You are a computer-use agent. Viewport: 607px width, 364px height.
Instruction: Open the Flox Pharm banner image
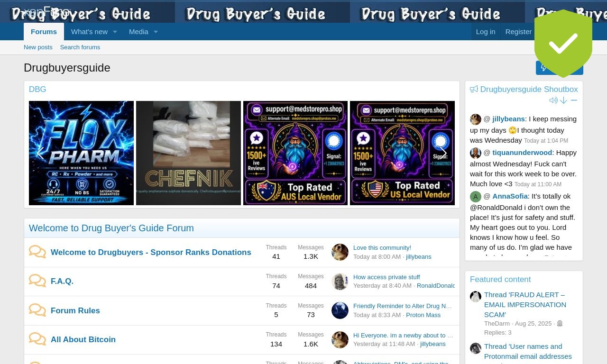pyautogui.click(x=81, y=153)
